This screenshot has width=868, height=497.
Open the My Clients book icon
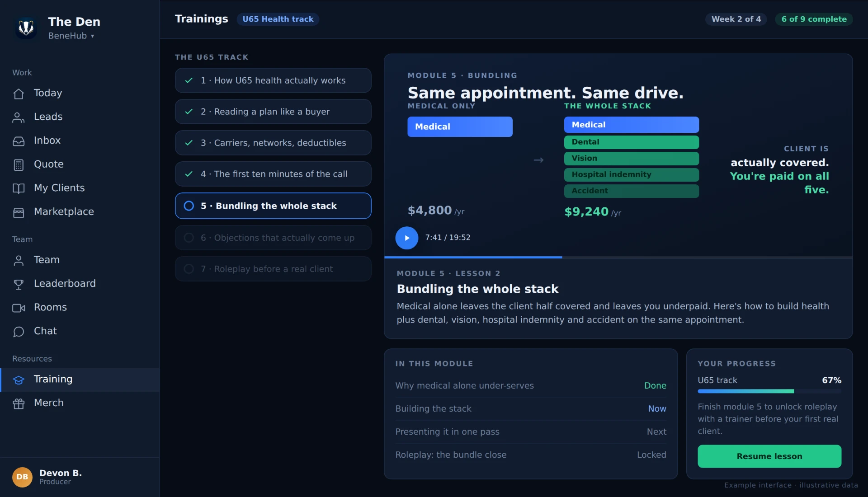click(x=19, y=188)
